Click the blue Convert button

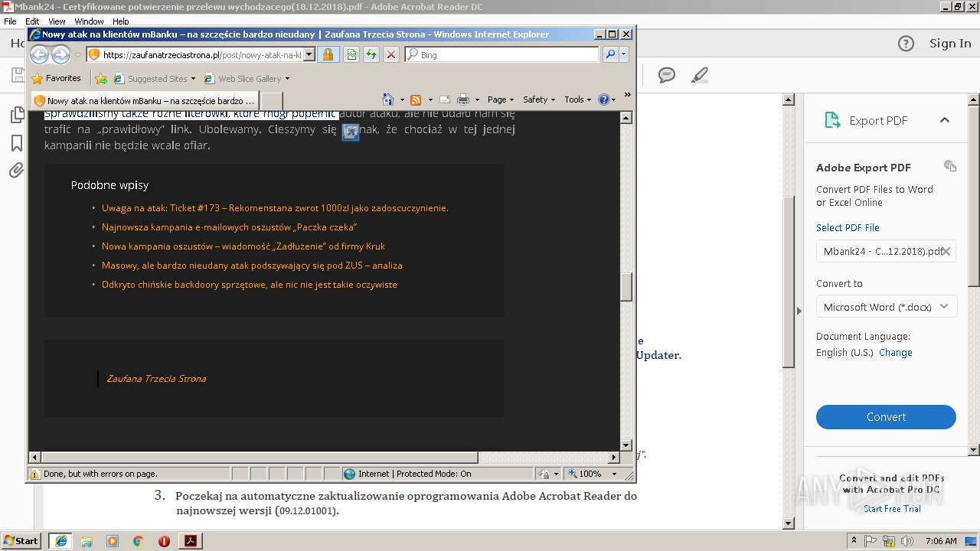click(x=886, y=417)
